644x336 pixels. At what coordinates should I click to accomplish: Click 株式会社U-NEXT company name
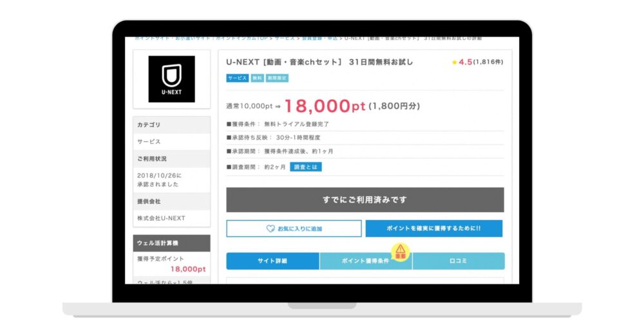161,219
